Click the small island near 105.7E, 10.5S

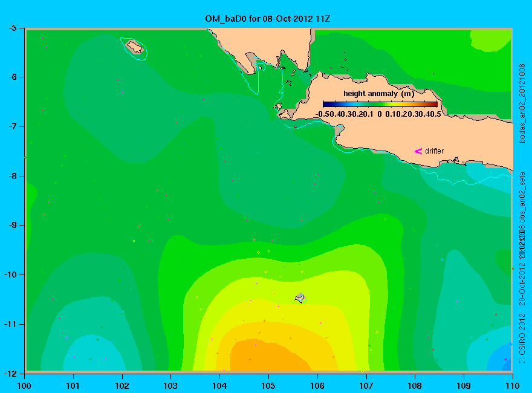click(x=300, y=298)
